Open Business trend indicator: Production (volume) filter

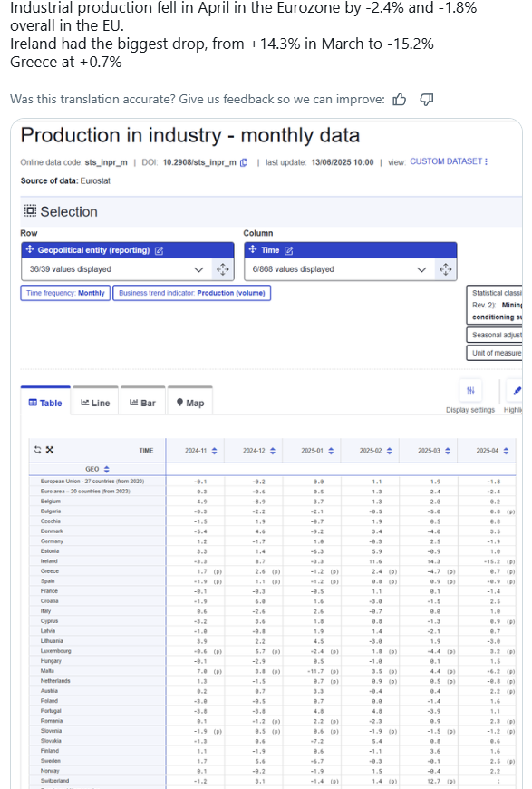click(x=191, y=293)
